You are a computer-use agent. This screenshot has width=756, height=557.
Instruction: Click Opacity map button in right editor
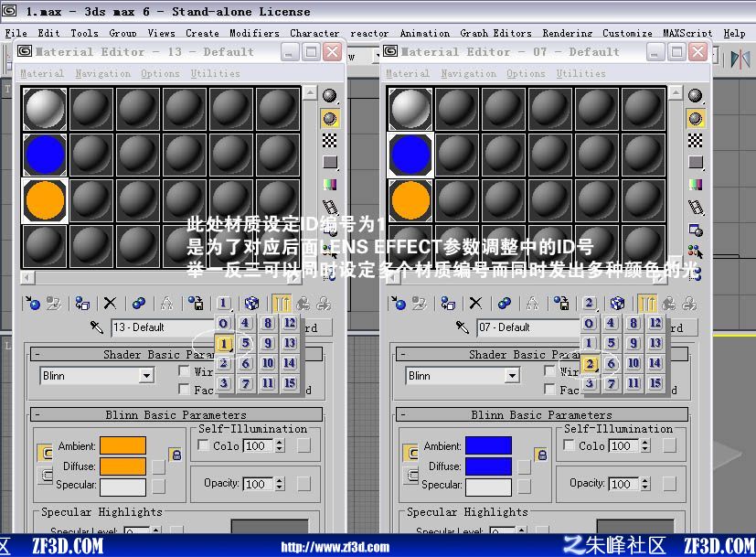(669, 484)
